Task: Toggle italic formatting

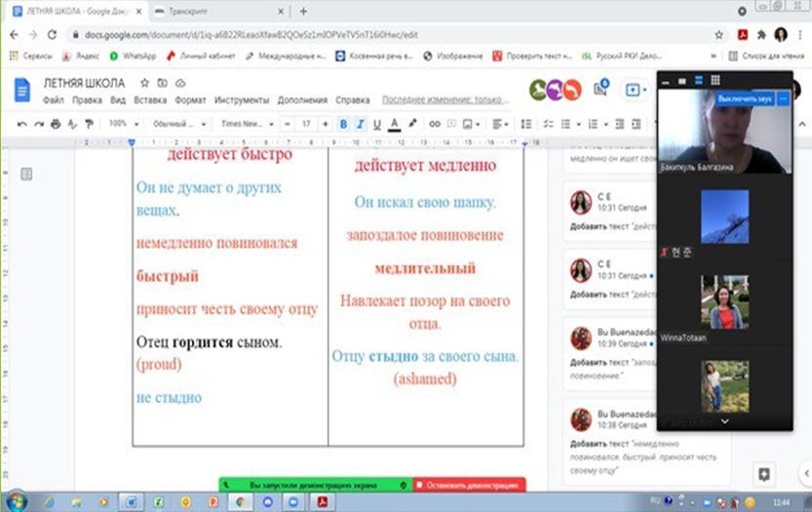Action: point(361,124)
